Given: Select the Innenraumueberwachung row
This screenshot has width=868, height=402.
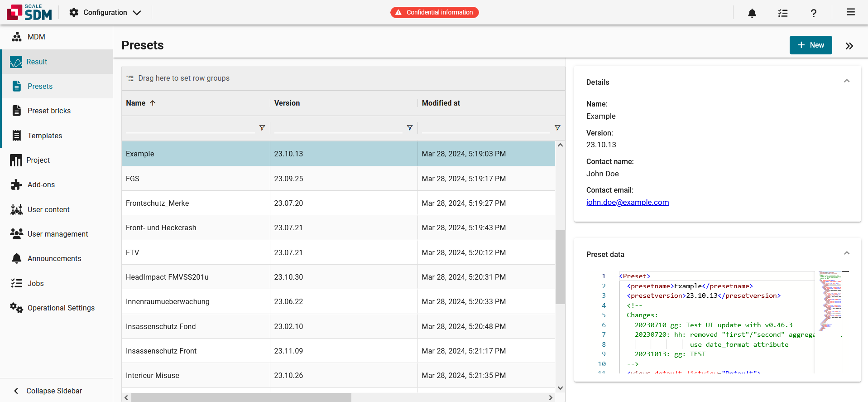Looking at the screenshot, I should 338,301.
